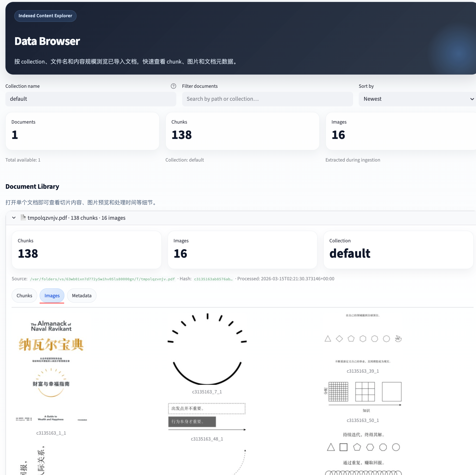Viewport: 476px width, 475px height.
Task: Switch to the Chunks tab
Action: (x=24, y=295)
